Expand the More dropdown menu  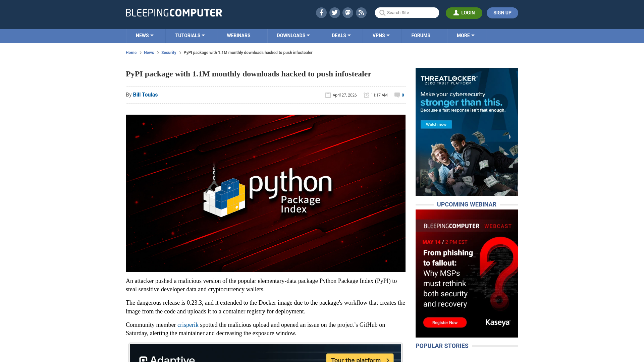tap(466, 36)
